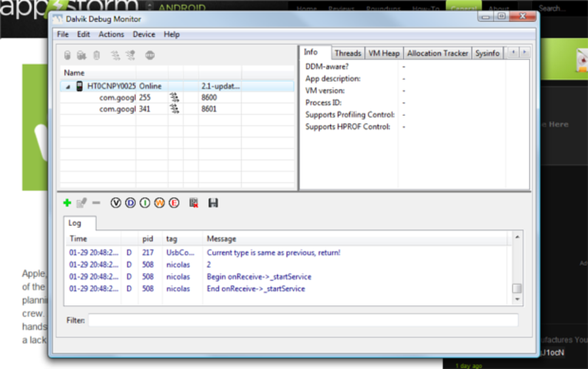Viewport: 588px width, 369px height.
Task: Click the tag column header
Action: point(182,239)
